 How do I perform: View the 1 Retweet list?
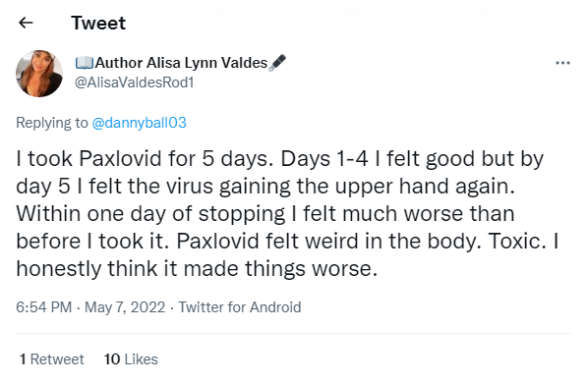(x=52, y=359)
